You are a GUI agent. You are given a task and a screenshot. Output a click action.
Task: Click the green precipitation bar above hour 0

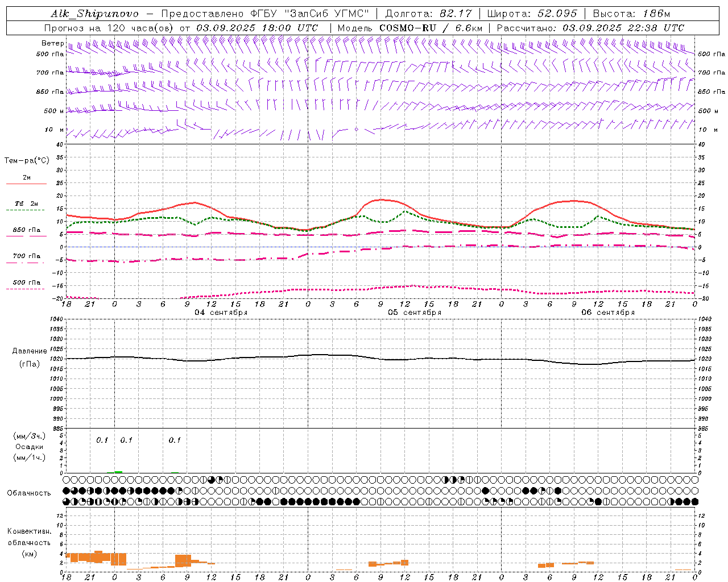118,472
